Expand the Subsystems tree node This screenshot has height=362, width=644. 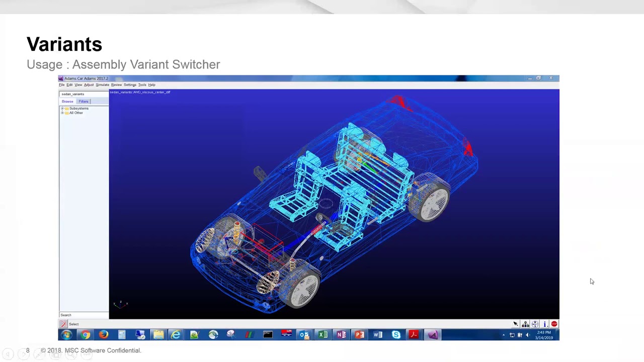click(x=62, y=109)
